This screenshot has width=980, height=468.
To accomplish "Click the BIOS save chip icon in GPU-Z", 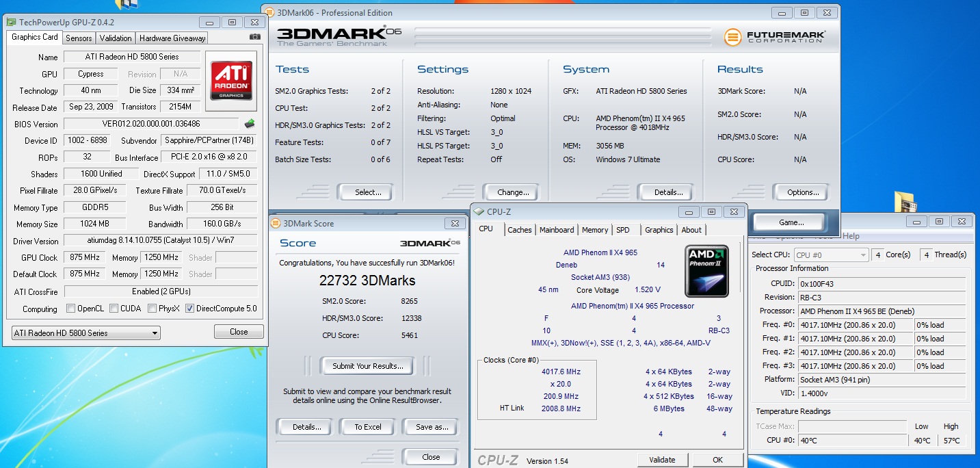I will coord(250,124).
